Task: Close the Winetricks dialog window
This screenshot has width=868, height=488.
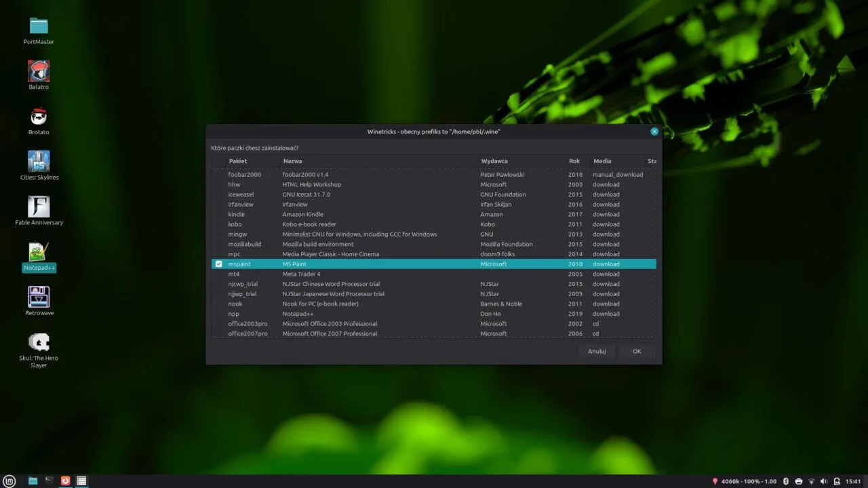Action: coord(654,131)
